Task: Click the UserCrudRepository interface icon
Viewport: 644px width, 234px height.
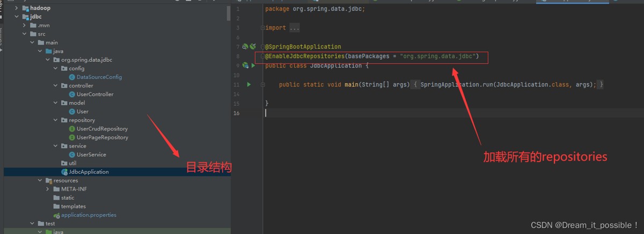Action: (x=72, y=129)
